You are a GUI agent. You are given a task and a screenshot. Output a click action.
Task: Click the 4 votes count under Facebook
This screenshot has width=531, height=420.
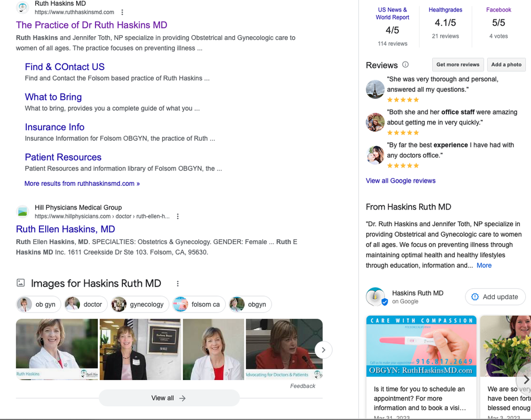[498, 36]
